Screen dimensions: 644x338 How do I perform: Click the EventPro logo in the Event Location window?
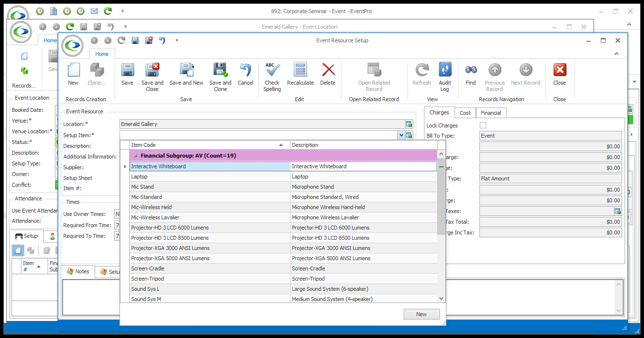point(21,32)
